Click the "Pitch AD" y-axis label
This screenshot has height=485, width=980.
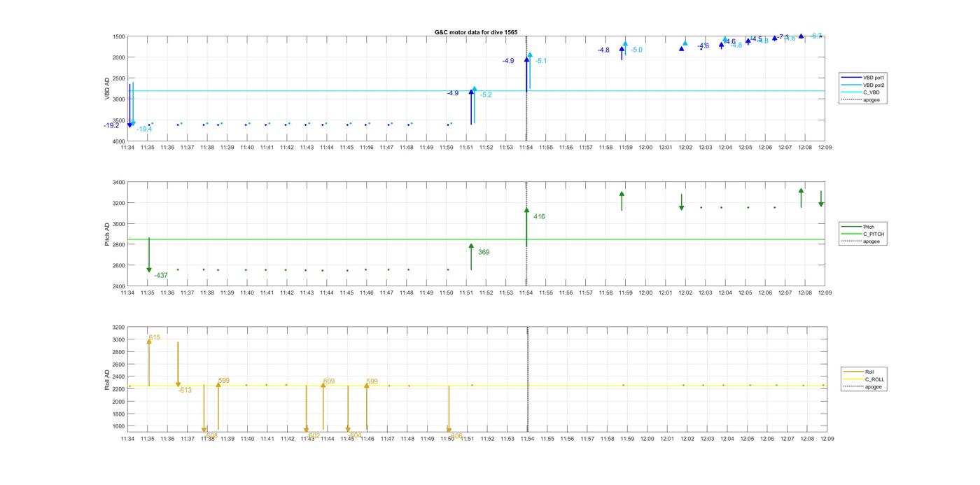point(108,234)
